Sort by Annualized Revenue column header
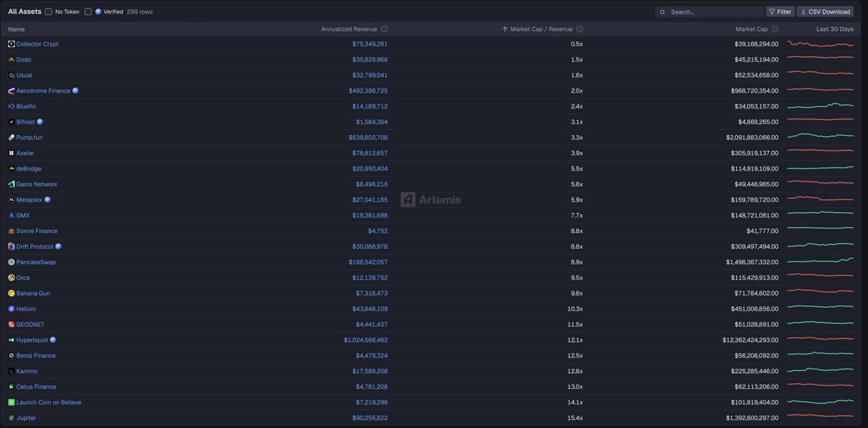Image resolution: width=868 pixels, height=428 pixels. coord(349,29)
